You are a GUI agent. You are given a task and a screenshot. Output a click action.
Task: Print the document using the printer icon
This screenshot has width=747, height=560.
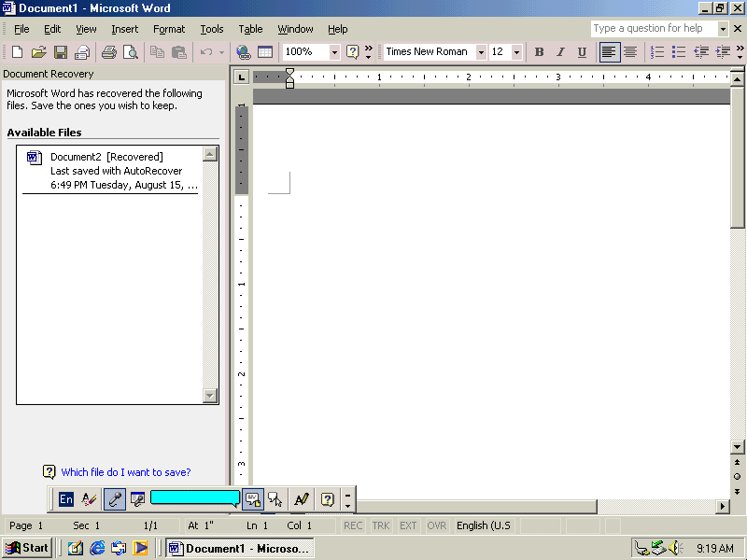(x=109, y=52)
